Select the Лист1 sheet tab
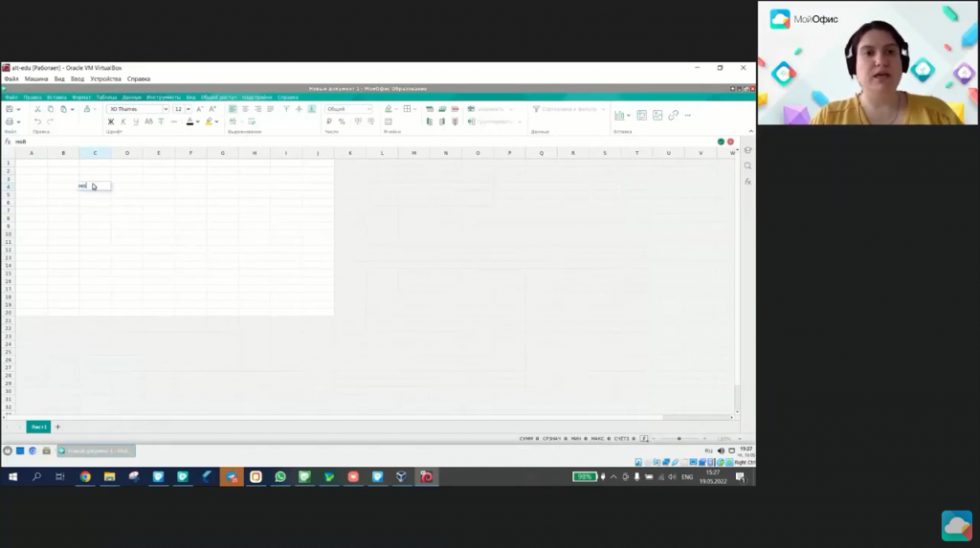 [38, 427]
